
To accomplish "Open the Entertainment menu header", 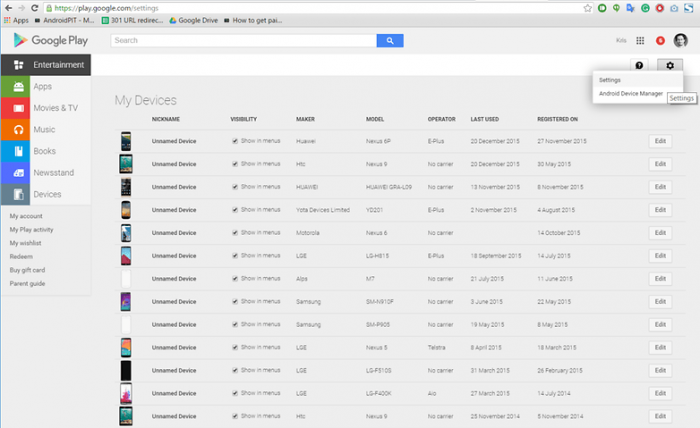I will coord(46,65).
